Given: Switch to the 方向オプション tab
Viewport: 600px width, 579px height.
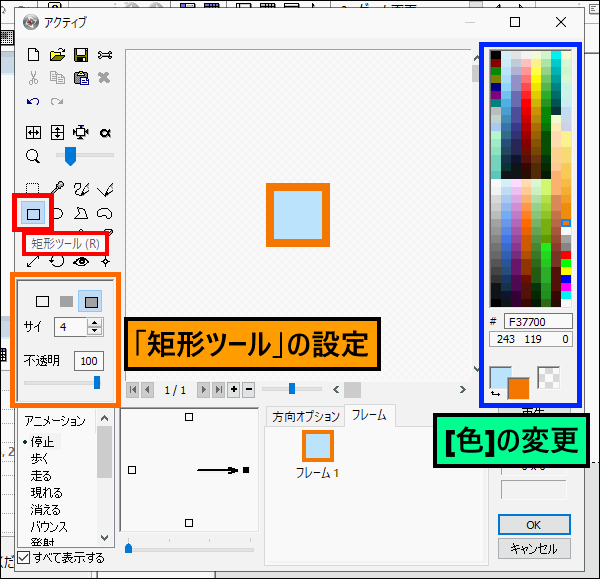Looking at the screenshot, I should click(305, 416).
